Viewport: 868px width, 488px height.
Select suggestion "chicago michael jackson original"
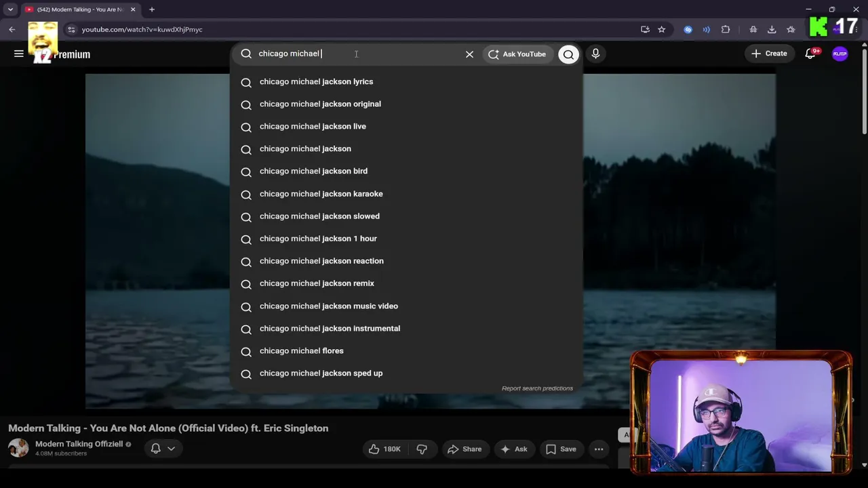point(407,104)
